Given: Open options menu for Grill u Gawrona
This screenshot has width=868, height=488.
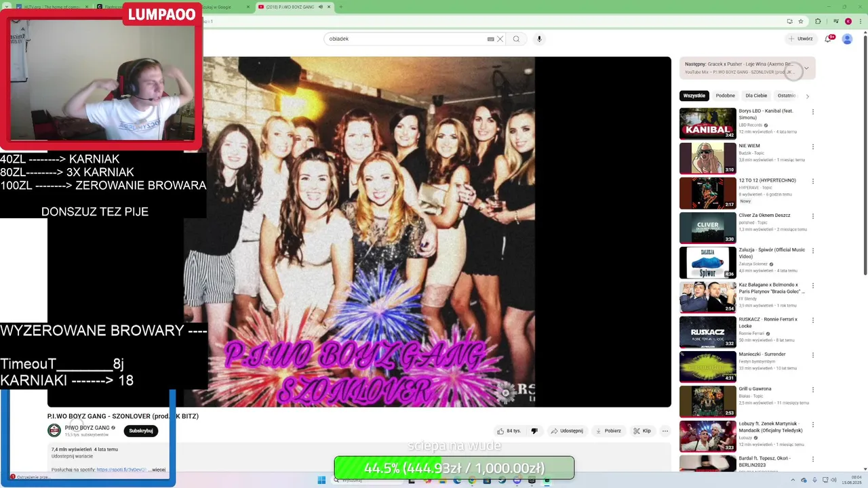Looking at the screenshot, I should coord(813,390).
